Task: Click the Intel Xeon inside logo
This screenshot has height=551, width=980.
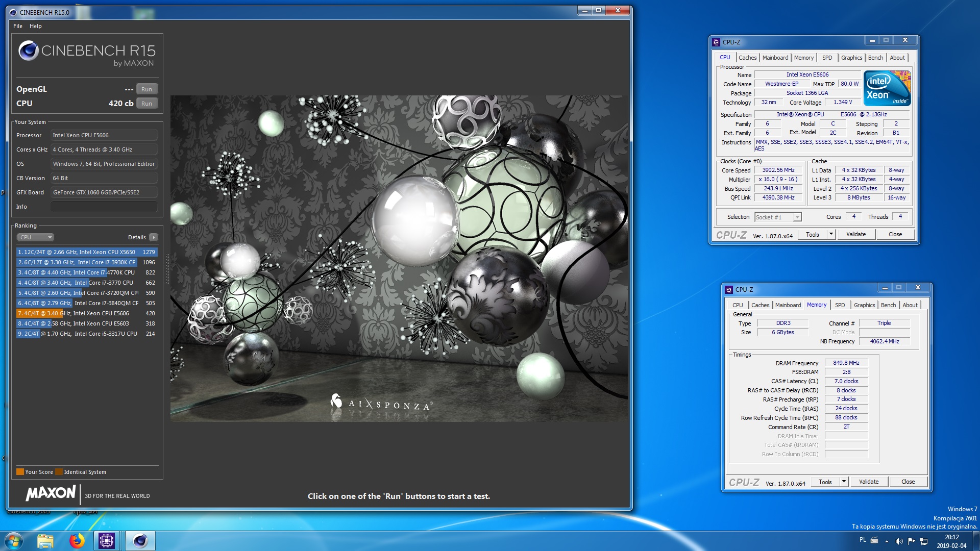Action: pyautogui.click(x=888, y=88)
